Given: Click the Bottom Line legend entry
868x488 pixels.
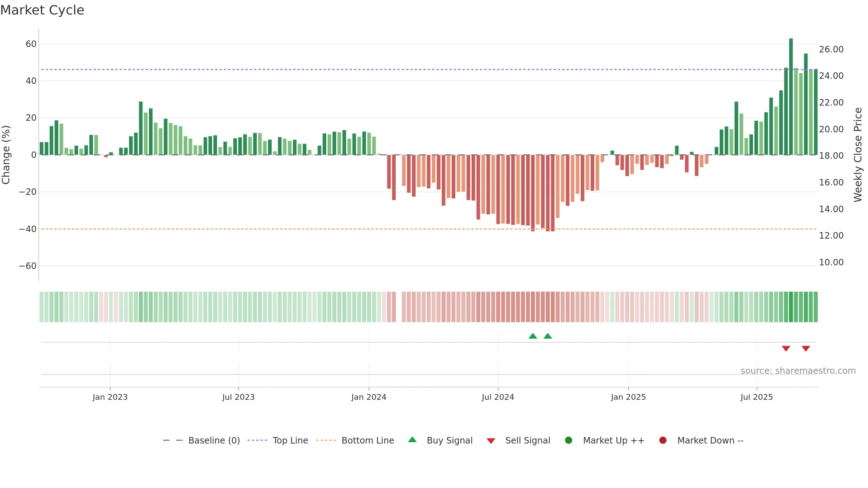Looking at the screenshot, I should click(x=355, y=440).
